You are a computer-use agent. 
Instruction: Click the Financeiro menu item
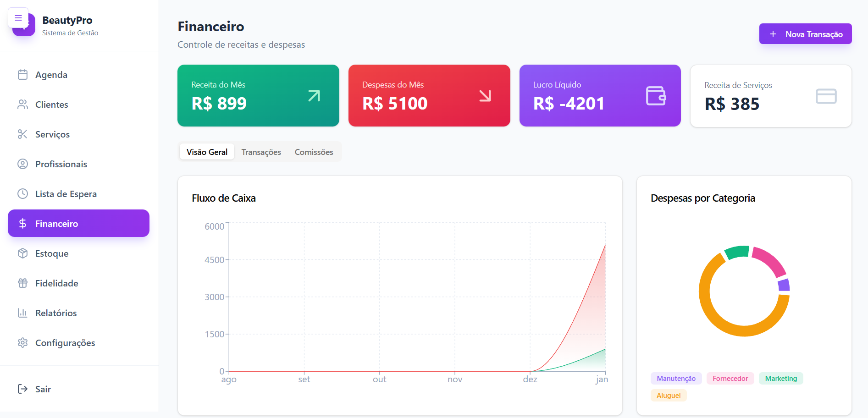pyautogui.click(x=78, y=223)
